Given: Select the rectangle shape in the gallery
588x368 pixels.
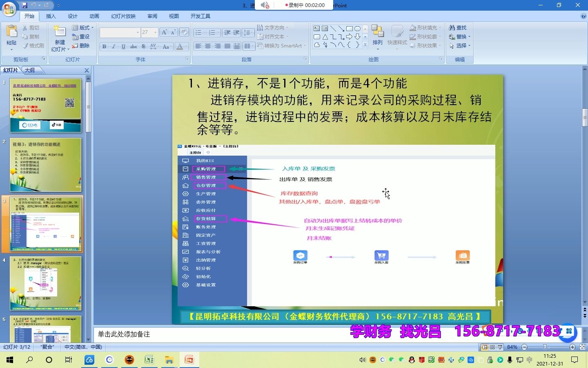Looking at the screenshot, I should coord(350,29).
